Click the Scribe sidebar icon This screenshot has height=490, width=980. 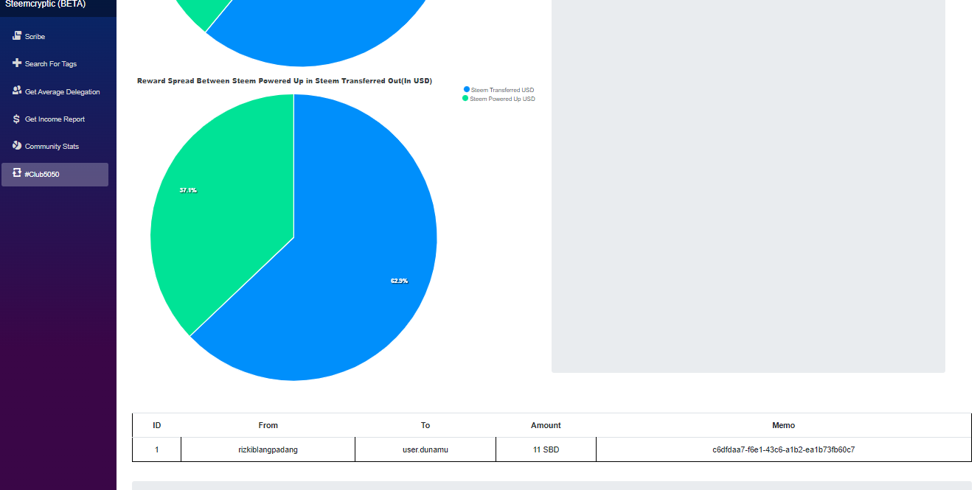17,35
